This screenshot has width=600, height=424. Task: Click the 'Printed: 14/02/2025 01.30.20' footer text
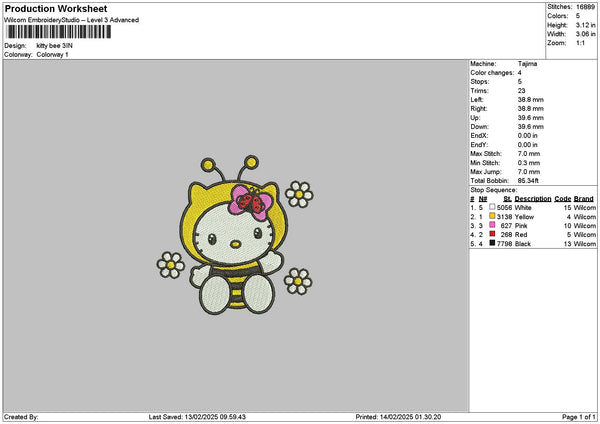398,417
